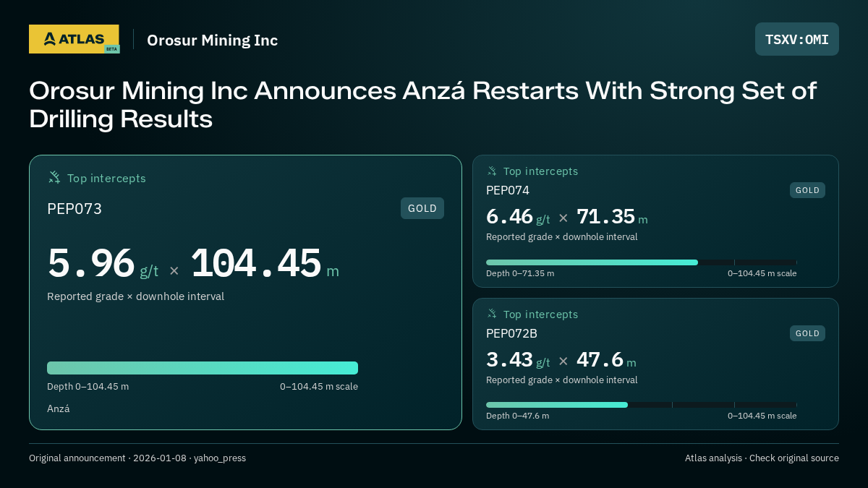Click the 5.96 g/t grade value
868x488 pixels.
[x=103, y=264]
